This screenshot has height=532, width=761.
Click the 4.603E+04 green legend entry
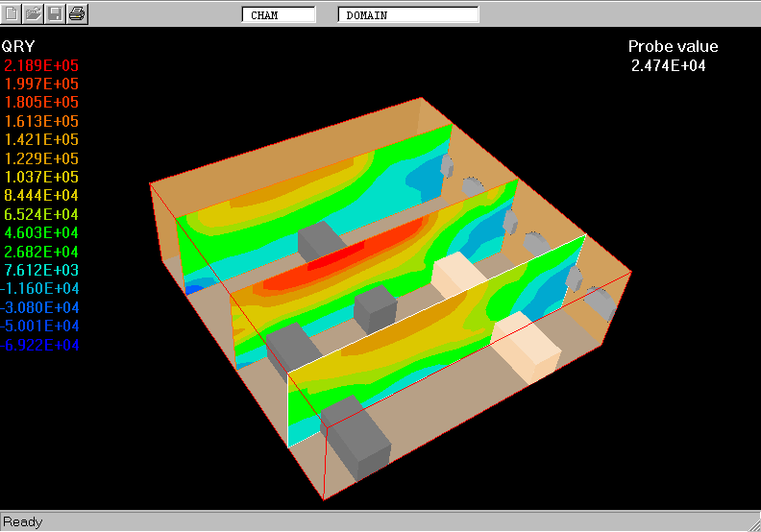(41, 232)
